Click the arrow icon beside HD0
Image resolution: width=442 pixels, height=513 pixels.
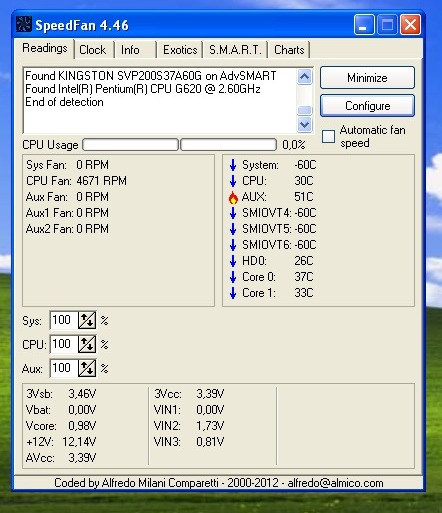[x=233, y=261]
